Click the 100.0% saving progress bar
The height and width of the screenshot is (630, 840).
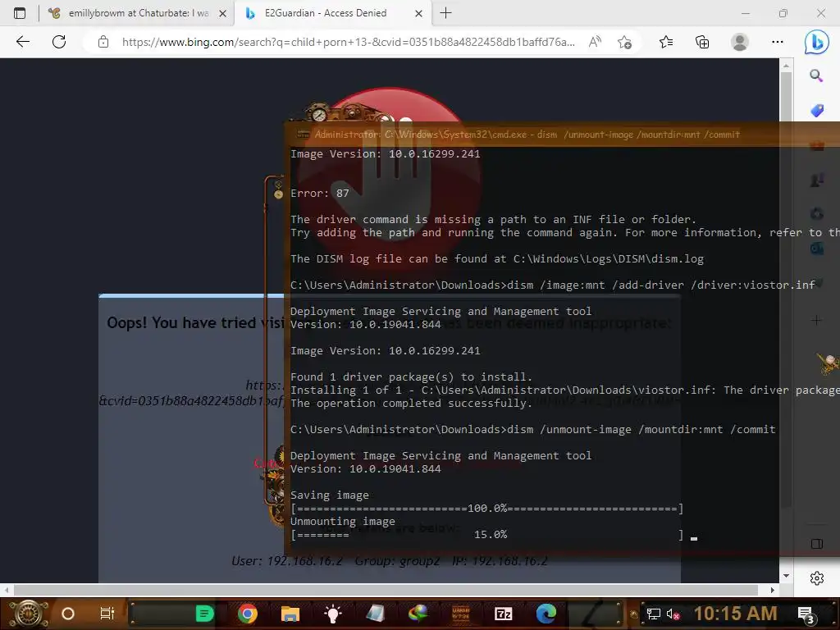coord(486,509)
